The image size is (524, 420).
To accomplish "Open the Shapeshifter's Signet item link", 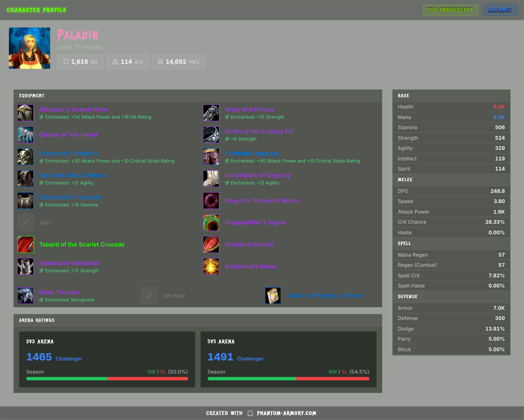I will coord(255,222).
